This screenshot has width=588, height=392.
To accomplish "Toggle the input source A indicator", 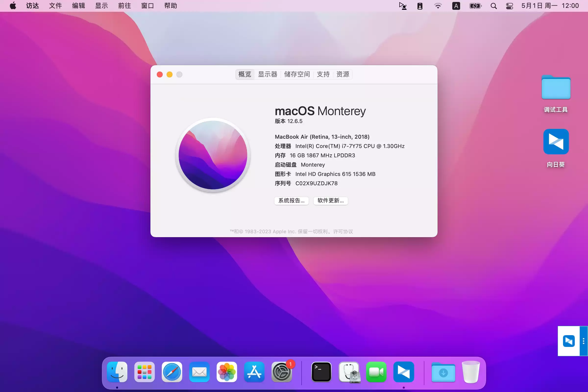I will pyautogui.click(x=456, y=6).
